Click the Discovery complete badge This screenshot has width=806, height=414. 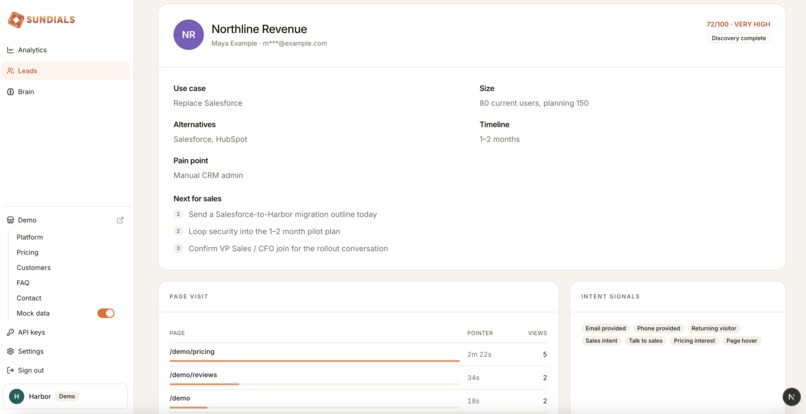tap(739, 38)
